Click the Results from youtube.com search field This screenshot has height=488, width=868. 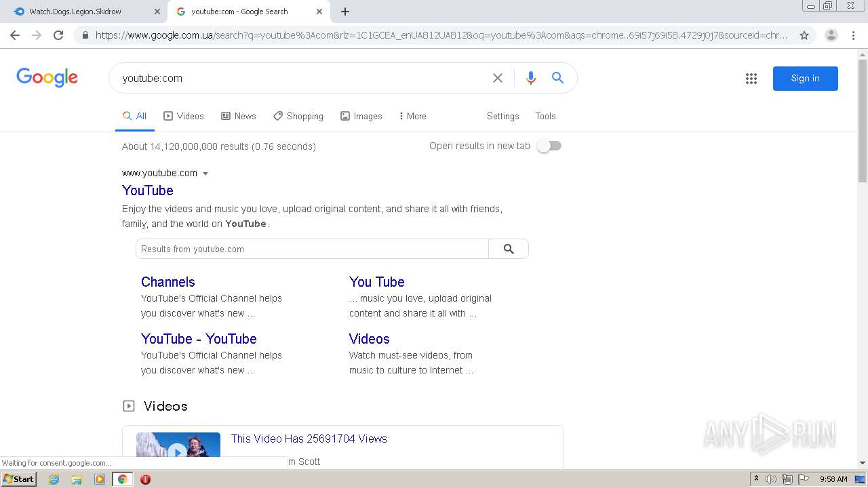[x=312, y=249]
